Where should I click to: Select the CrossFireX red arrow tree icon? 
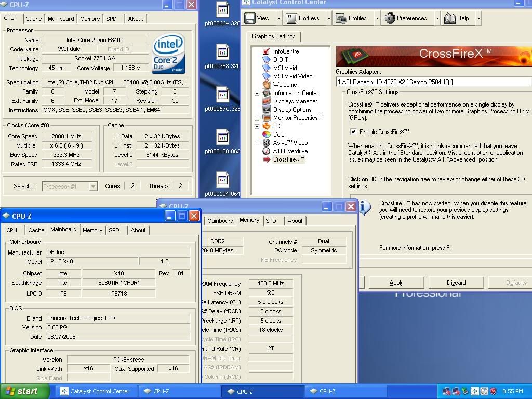(x=267, y=159)
